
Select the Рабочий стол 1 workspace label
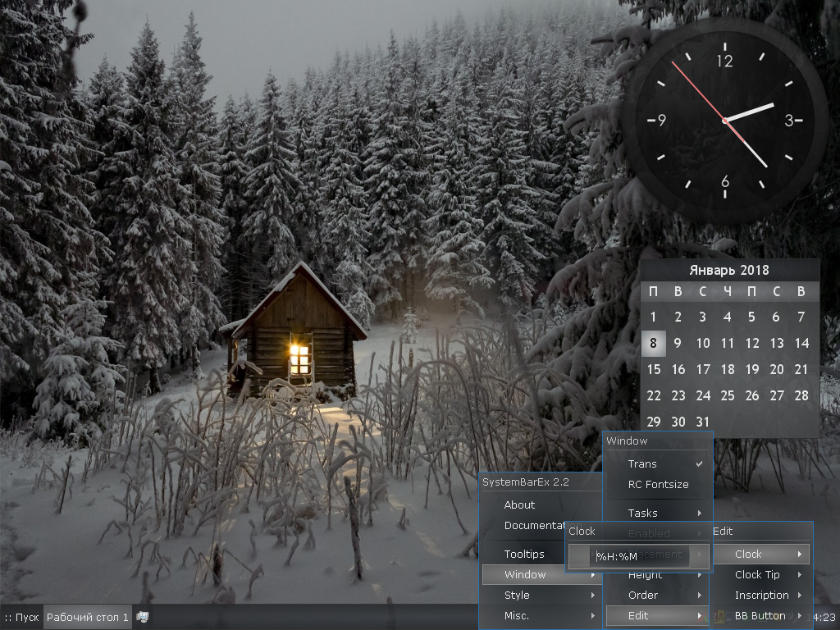pos(87,617)
